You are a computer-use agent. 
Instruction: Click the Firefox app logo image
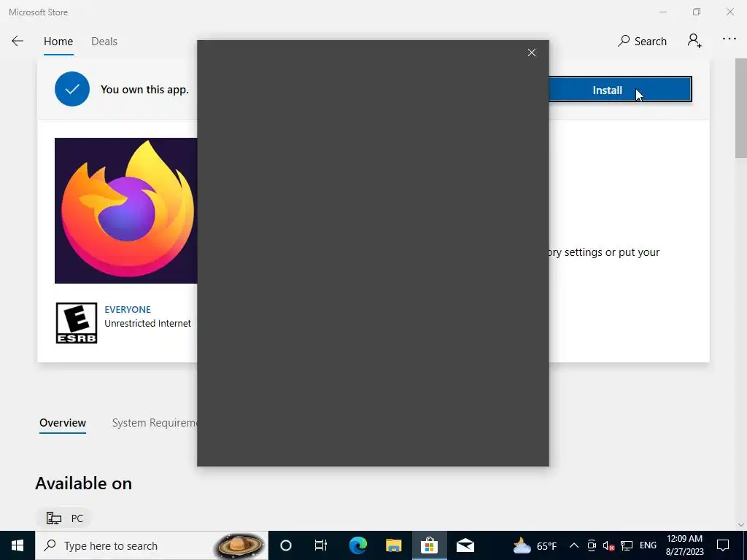tap(125, 211)
